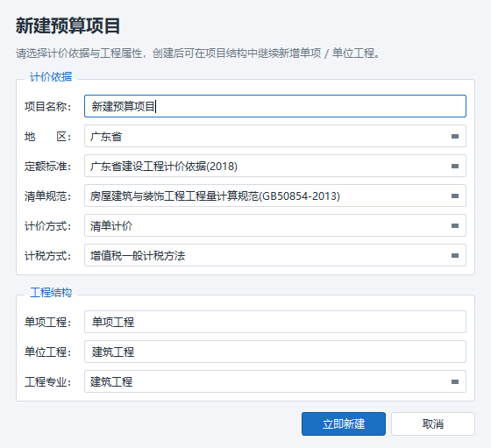Click the 单位工程 input field
Viewport: 491px width, 448px height.
click(x=275, y=352)
